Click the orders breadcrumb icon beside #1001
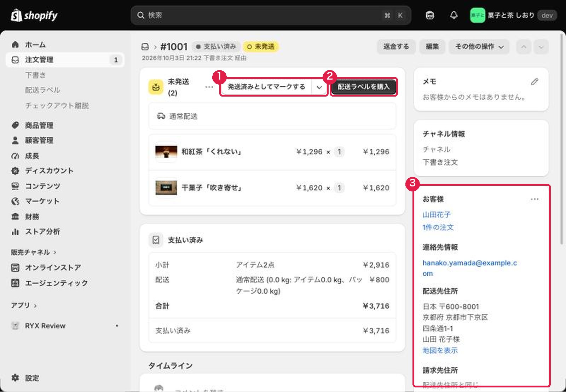Screen dimensions: 566x392 coord(145,47)
